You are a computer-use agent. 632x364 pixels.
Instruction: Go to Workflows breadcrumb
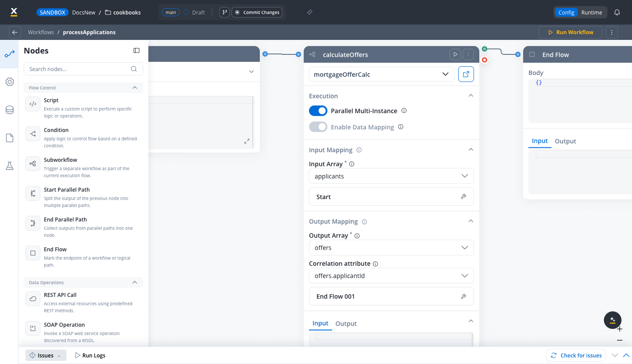[x=41, y=32]
